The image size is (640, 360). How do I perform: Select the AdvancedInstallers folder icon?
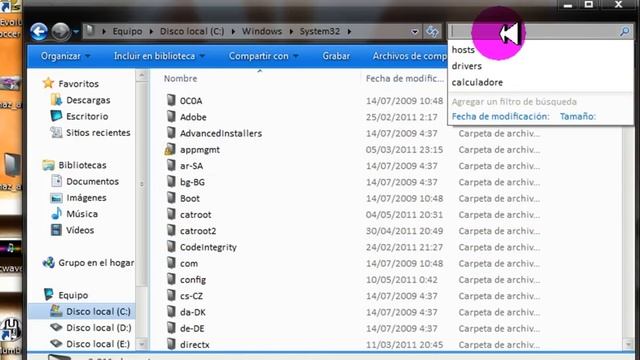pos(171,133)
